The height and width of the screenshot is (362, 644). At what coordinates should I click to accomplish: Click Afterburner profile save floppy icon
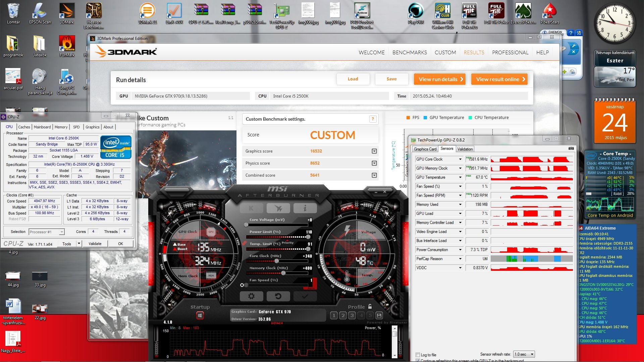379,315
